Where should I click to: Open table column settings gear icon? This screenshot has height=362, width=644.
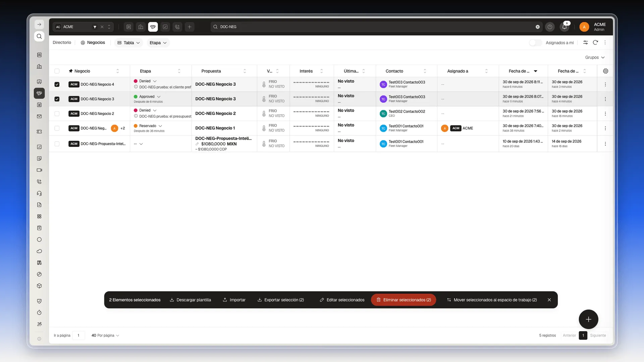[x=605, y=71]
